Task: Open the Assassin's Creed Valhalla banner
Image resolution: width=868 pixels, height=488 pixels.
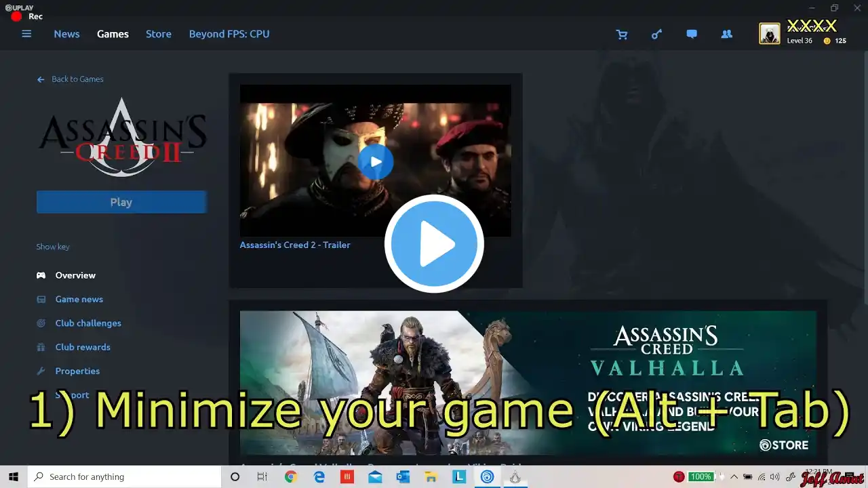Action: pyautogui.click(x=528, y=383)
